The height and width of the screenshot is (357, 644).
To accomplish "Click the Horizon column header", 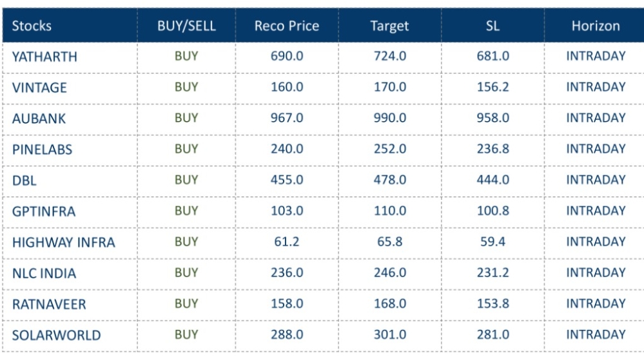I will coord(595,26).
